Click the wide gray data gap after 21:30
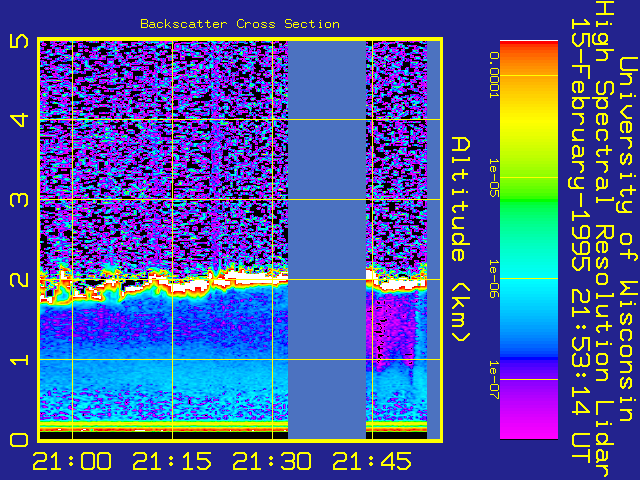This screenshot has height=480, width=640. coord(327,240)
